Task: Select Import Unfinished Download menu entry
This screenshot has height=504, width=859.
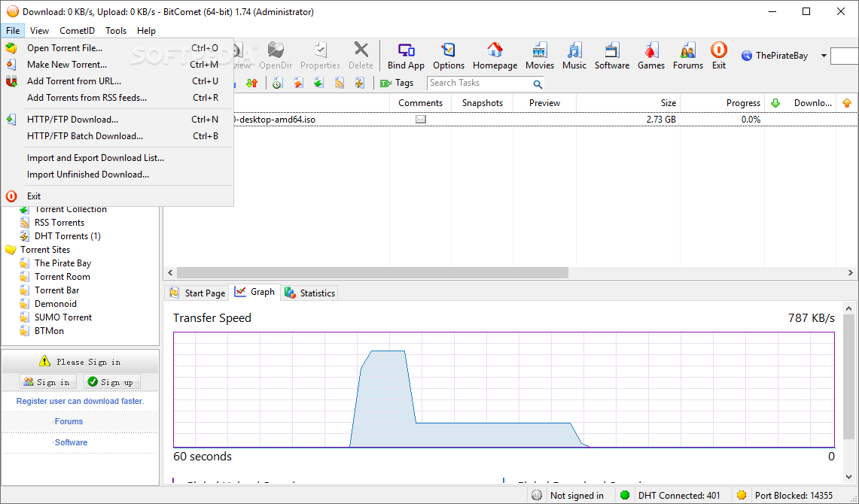Action: tap(117, 175)
